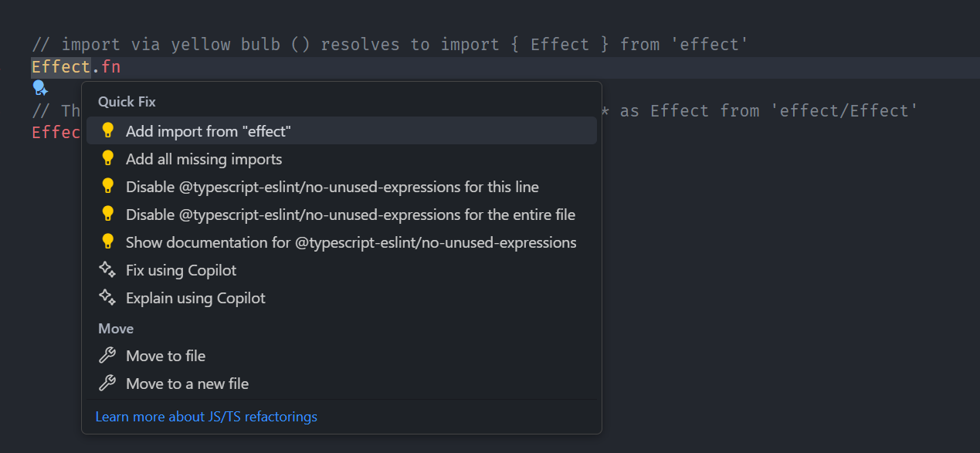Click the bulb icon beside "Show documentation" entry

(x=108, y=242)
